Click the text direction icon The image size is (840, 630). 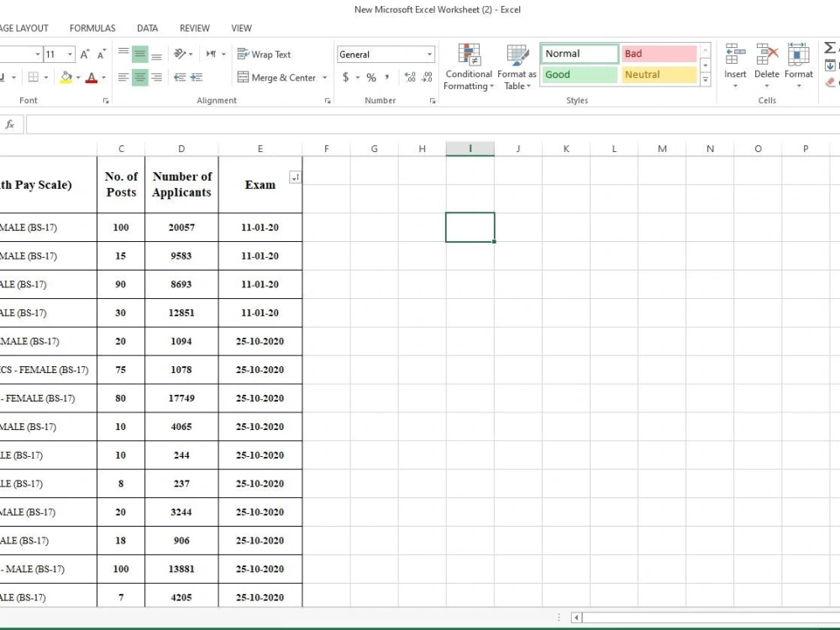(212, 54)
